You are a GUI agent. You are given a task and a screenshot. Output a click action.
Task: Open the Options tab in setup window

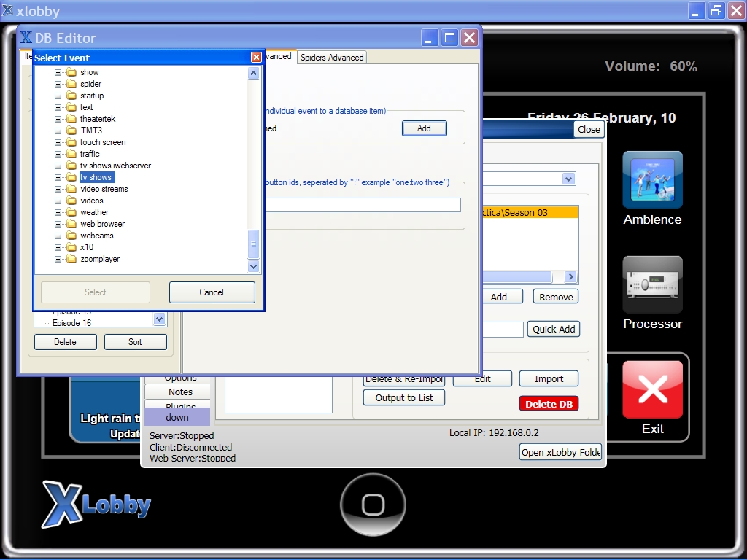pyautogui.click(x=180, y=378)
